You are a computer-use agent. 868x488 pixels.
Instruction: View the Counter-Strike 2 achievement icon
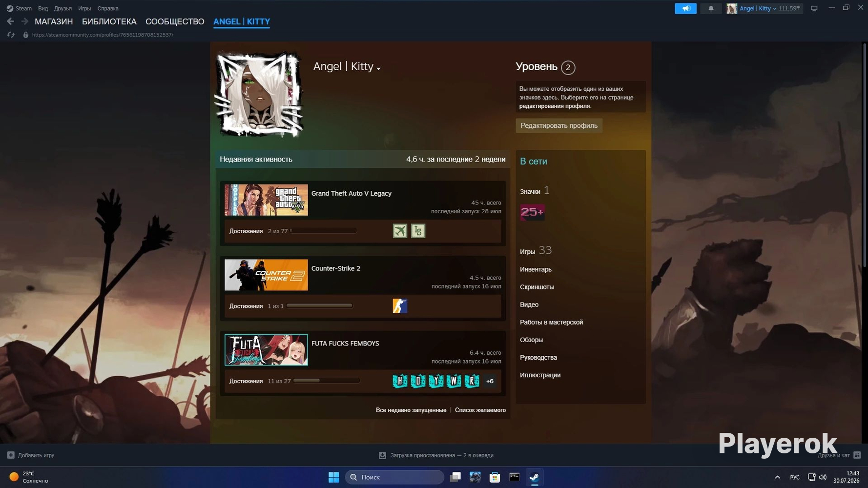(x=400, y=306)
